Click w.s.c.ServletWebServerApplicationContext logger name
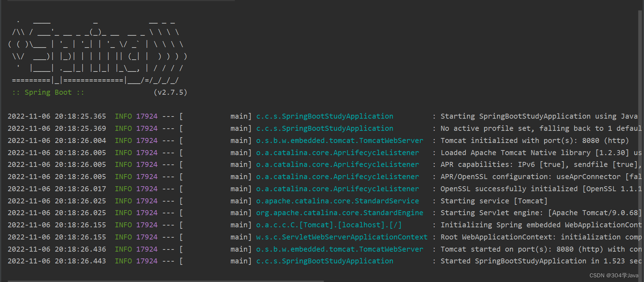The image size is (644, 282). [342, 237]
